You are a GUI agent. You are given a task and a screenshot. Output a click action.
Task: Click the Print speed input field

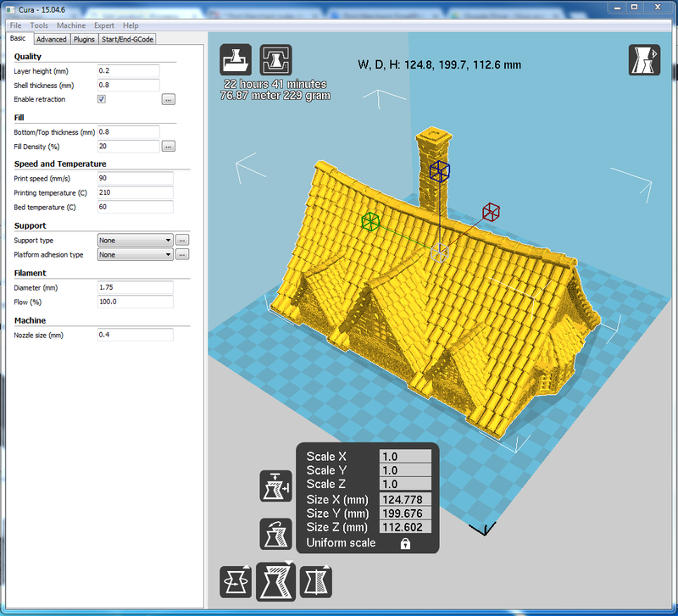tap(136, 178)
